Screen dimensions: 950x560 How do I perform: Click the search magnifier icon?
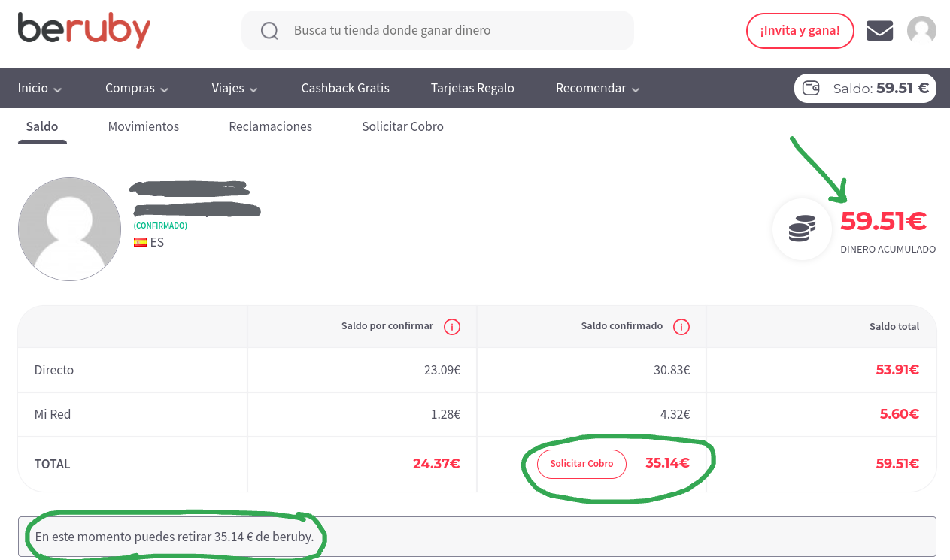click(269, 31)
